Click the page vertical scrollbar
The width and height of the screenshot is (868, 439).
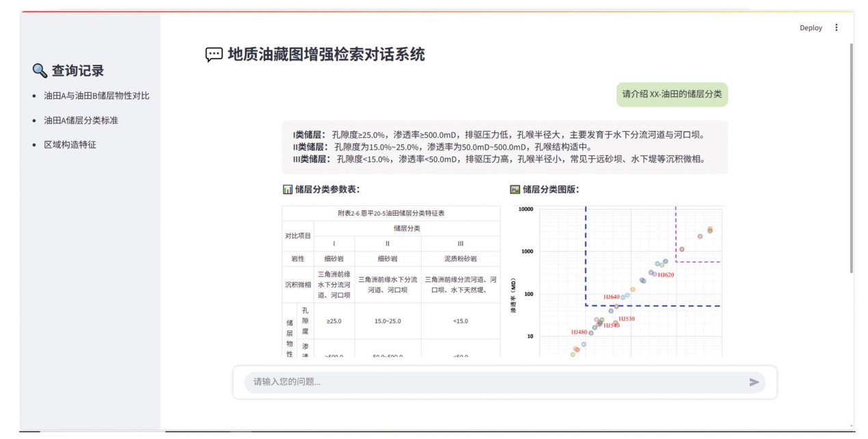point(851,157)
